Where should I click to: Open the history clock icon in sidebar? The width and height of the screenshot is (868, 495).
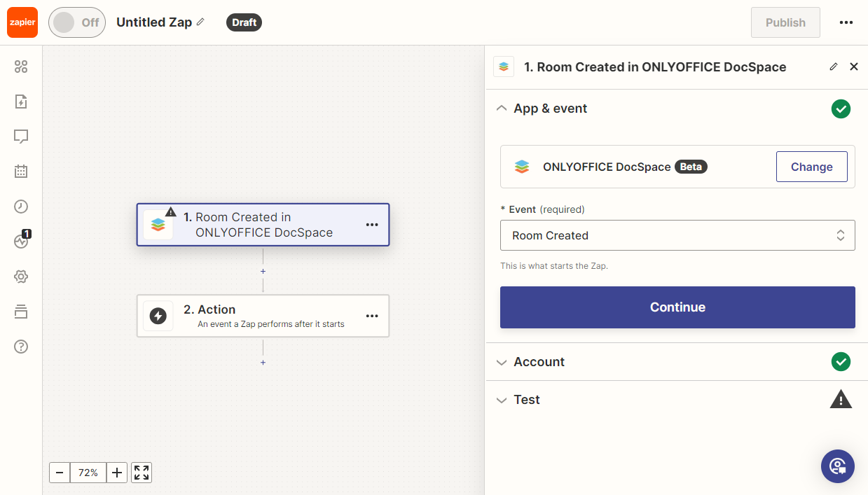21,206
